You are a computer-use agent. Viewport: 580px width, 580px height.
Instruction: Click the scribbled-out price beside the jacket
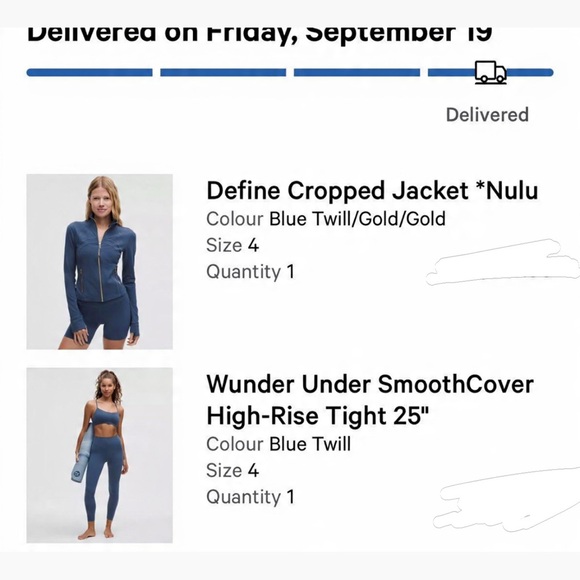(x=503, y=262)
